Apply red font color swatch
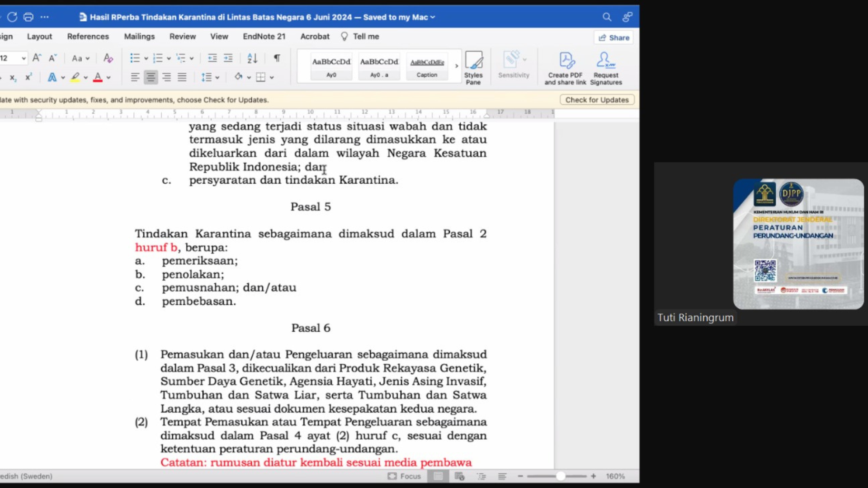Viewport: 868px width, 488px height. tap(98, 77)
